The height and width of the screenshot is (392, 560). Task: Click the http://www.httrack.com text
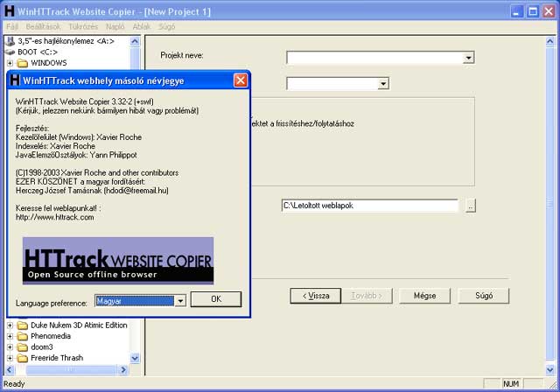(x=55, y=217)
